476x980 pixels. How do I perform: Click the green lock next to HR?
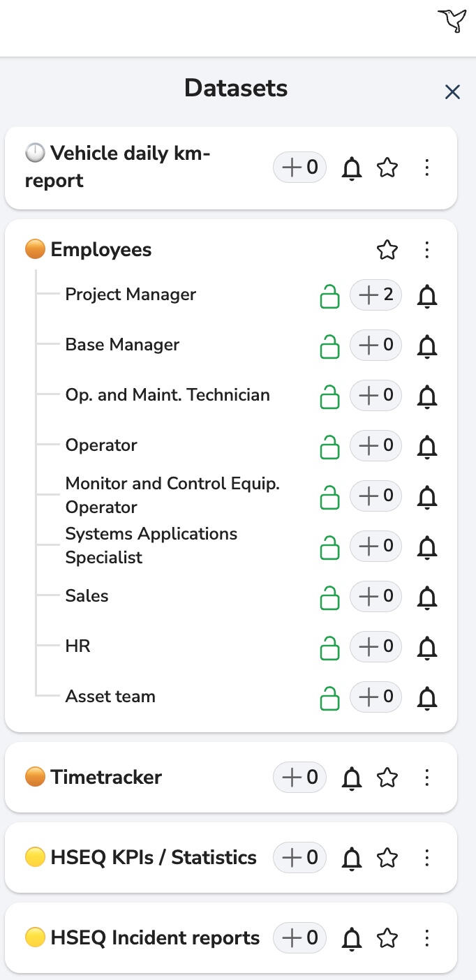coord(329,648)
